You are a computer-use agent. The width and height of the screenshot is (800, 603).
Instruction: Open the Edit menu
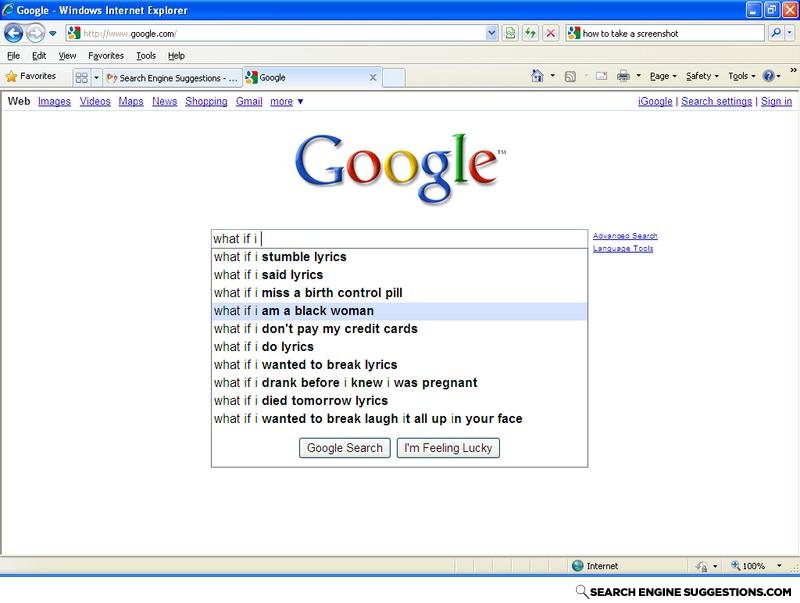point(39,56)
